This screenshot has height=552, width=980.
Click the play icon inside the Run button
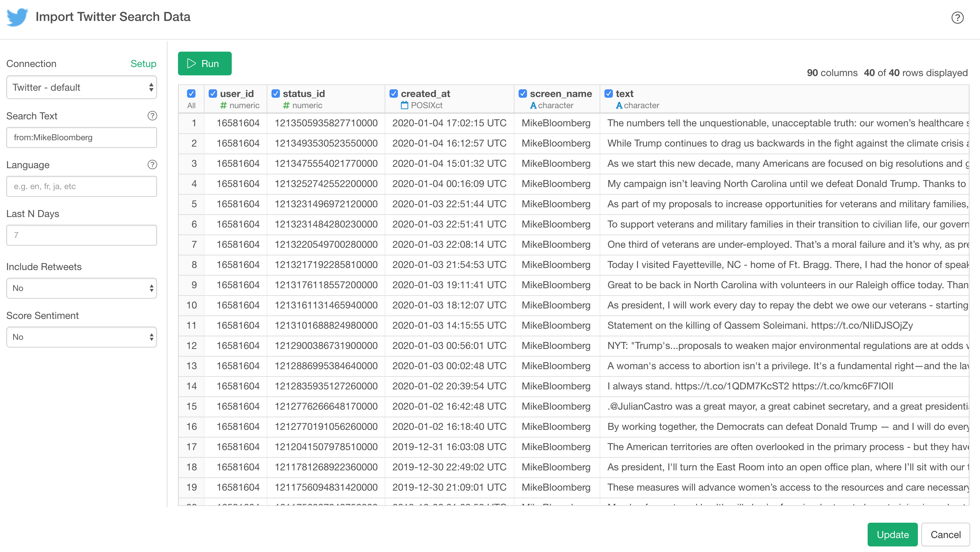[x=191, y=63]
